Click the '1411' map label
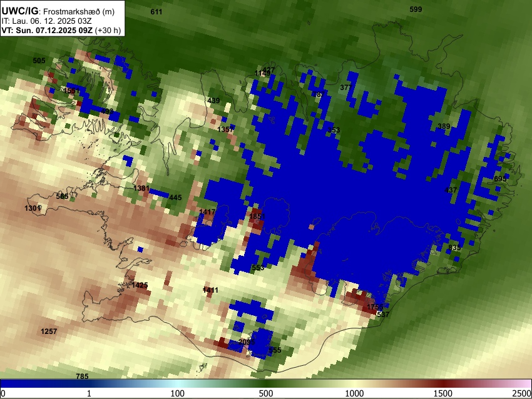The image size is (532, 399). point(210,290)
